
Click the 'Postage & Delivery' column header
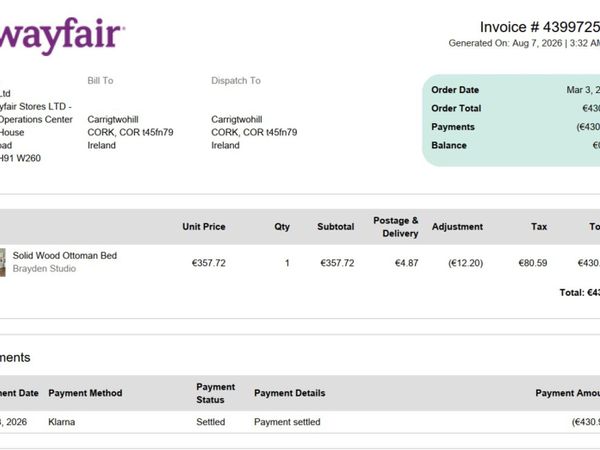[396, 227]
